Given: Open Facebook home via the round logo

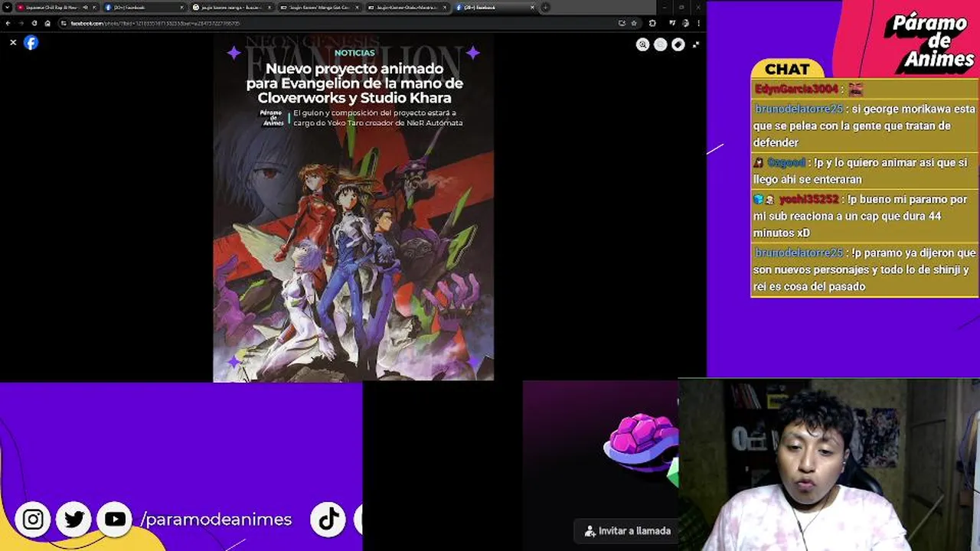Looking at the screenshot, I should [31, 43].
